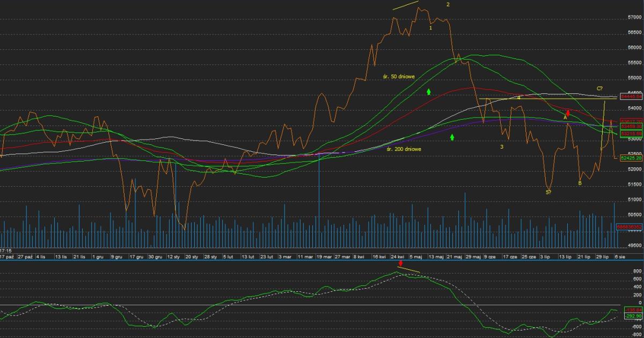Image resolution: width=644 pixels, height=338 pixels.
Task: Click the orange 52425.20 last price tag
Action: pyautogui.click(x=631, y=158)
